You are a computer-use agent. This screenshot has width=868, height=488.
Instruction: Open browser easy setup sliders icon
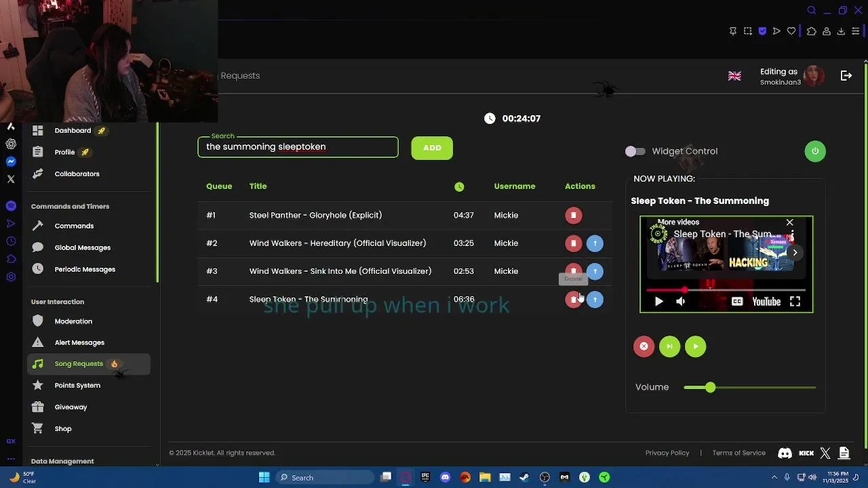point(855,31)
